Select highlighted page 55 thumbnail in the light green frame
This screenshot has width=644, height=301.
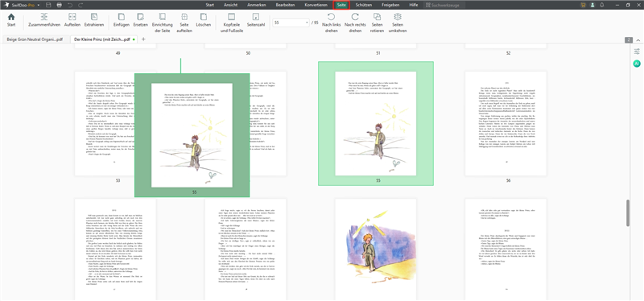click(x=376, y=123)
